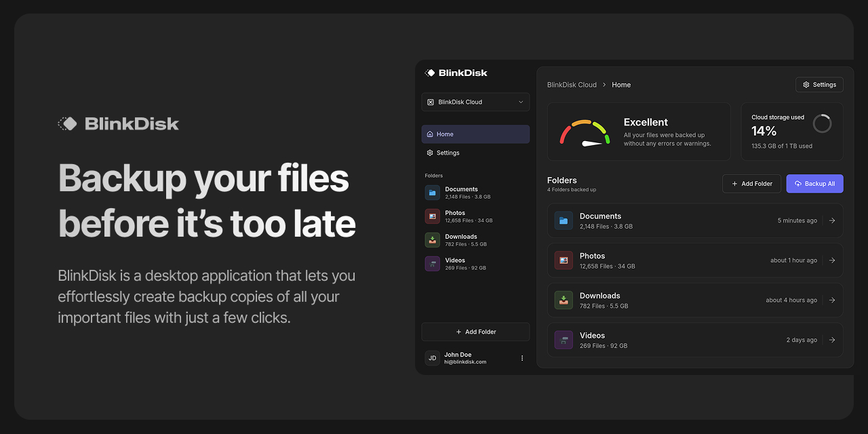Open Downloads in the sidebar folders list
Viewport: 868px width, 434px height.
(x=475, y=240)
